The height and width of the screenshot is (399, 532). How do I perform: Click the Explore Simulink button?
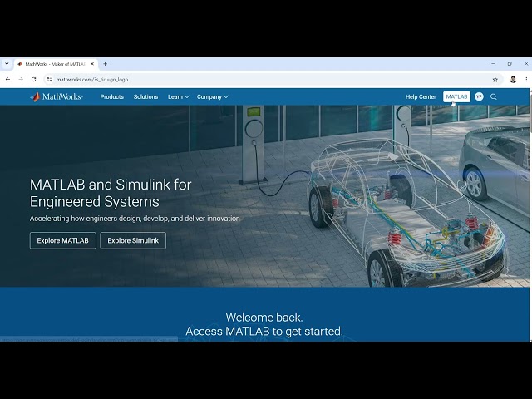pos(133,240)
